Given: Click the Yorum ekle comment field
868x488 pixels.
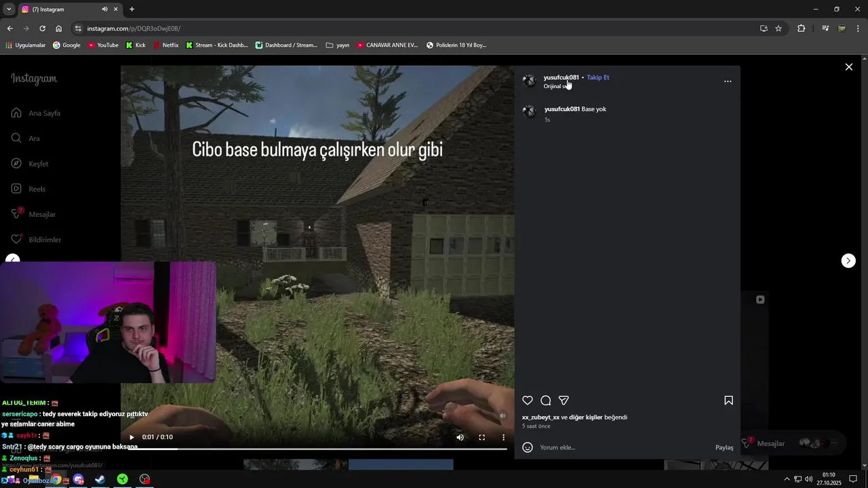Looking at the screenshot, I should click(624, 447).
